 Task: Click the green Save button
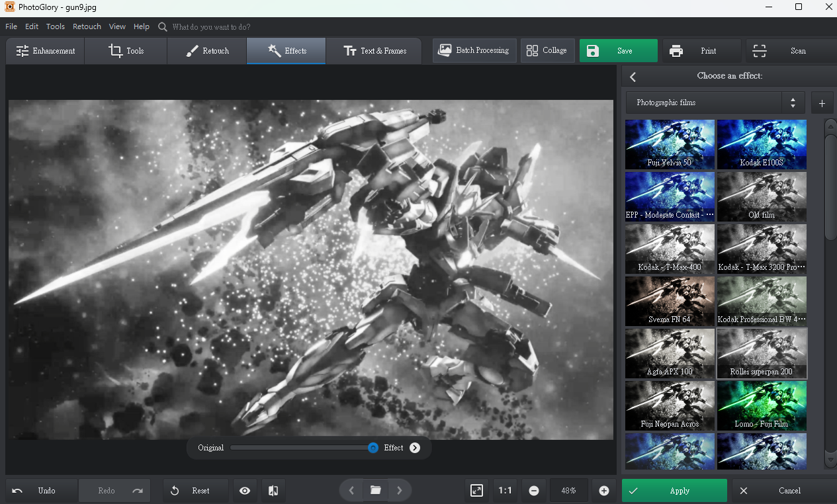click(619, 51)
